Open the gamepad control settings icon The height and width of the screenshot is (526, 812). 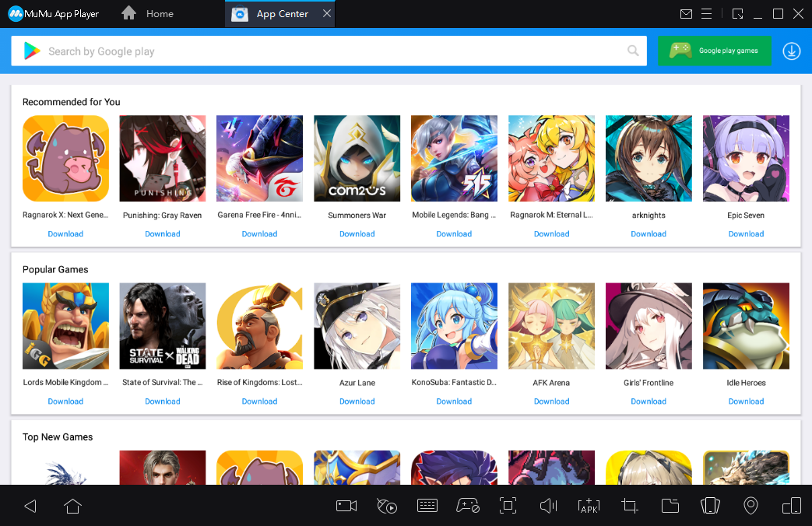468,506
